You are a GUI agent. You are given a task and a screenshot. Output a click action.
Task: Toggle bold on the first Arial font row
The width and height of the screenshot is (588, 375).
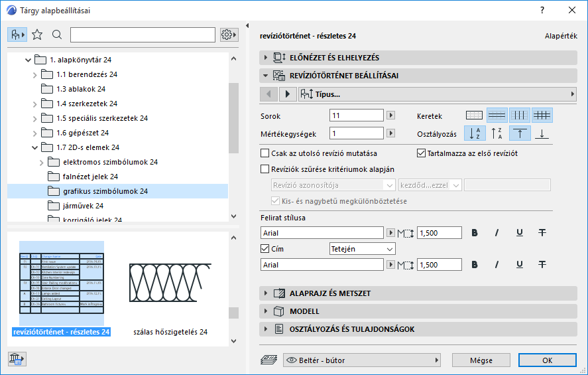tap(475, 232)
